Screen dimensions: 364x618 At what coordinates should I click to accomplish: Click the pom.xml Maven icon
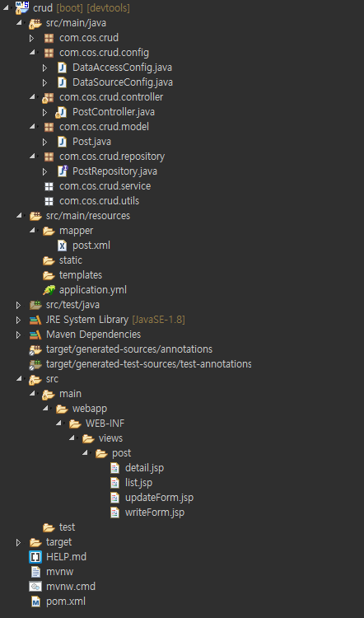click(36, 602)
